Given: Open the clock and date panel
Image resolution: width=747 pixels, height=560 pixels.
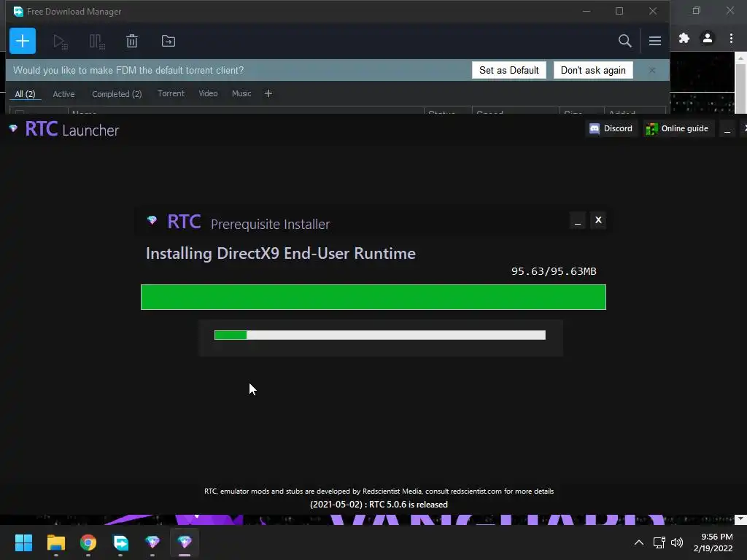Looking at the screenshot, I should click(713, 542).
